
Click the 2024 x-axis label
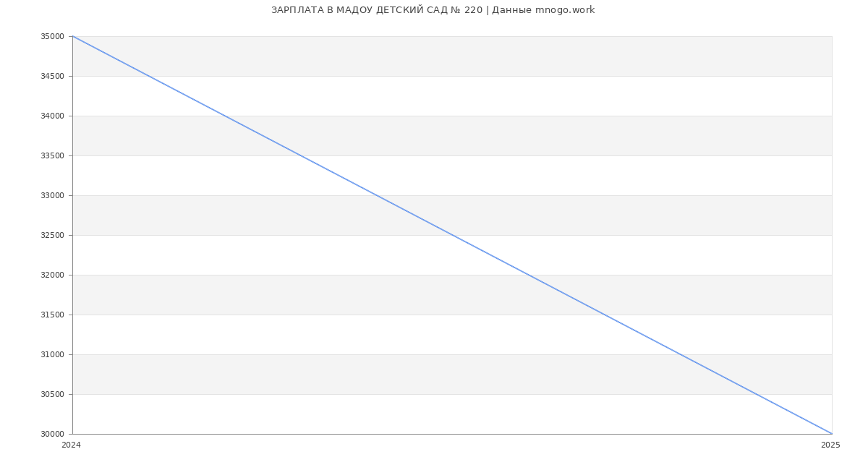[x=71, y=445]
